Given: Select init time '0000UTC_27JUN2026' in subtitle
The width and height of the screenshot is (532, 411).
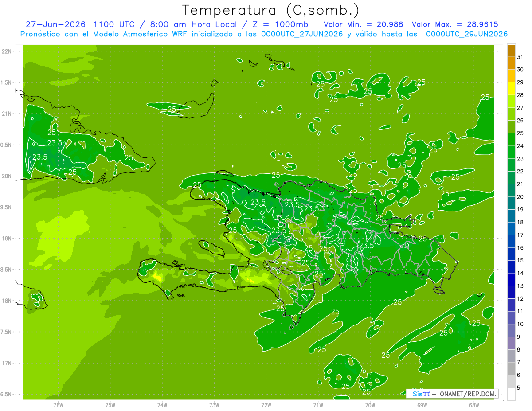Looking at the screenshot, I should point(302,34).
